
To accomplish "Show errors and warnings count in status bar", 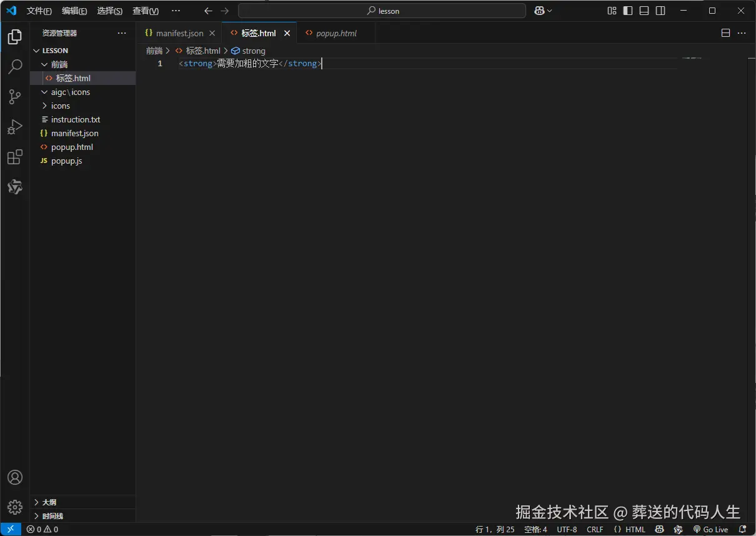I will 42,529.
